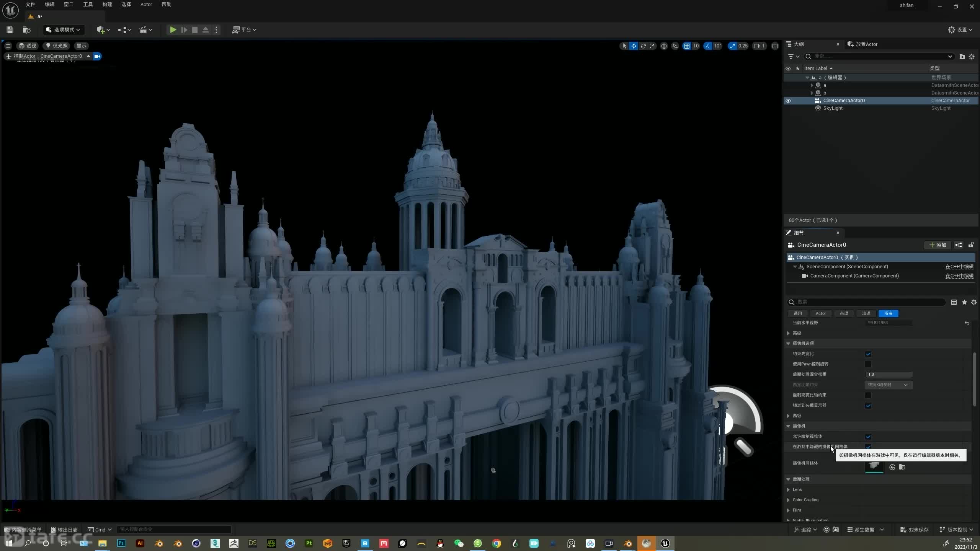Open the viewport hamburger options menu

[8, 46]
